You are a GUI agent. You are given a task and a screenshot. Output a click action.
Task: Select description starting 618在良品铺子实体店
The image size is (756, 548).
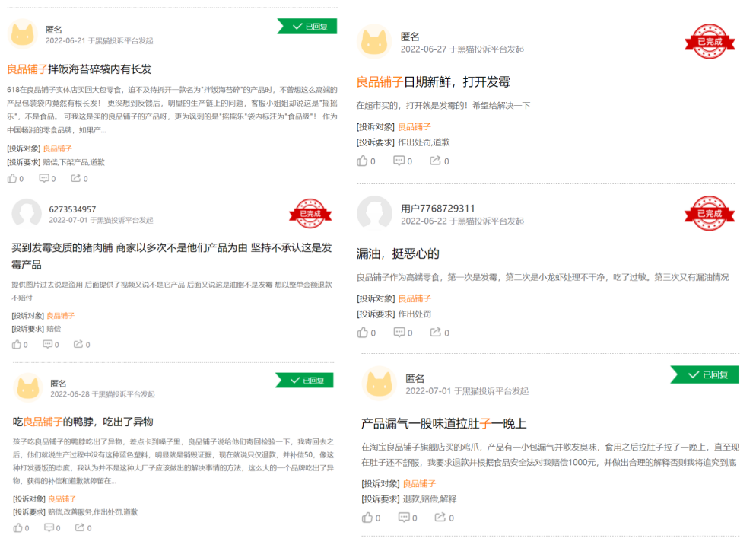[172, 110]
